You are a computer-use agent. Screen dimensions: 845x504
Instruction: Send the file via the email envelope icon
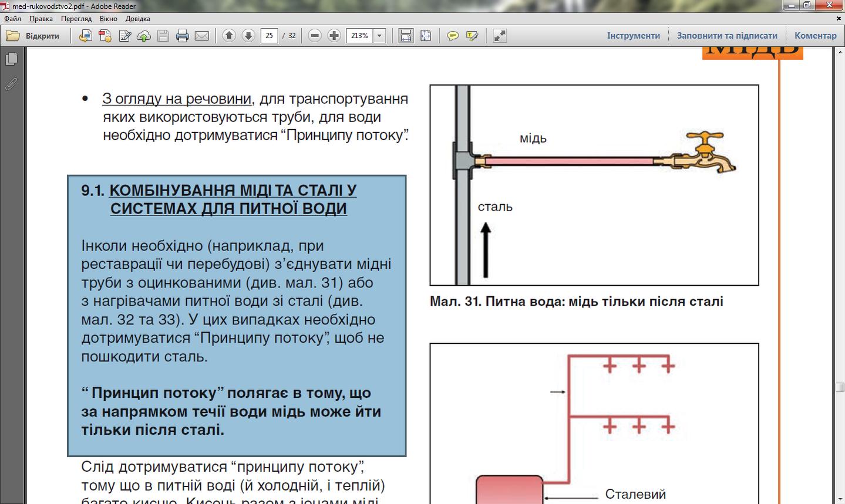coord(202,36)
